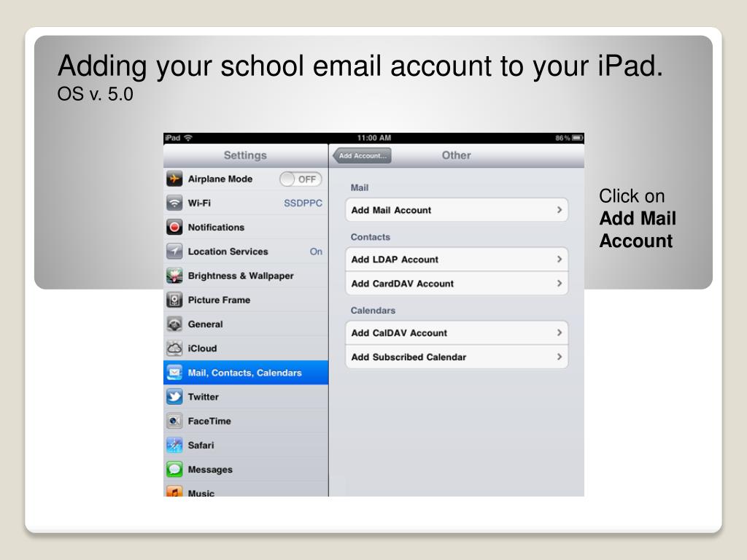Image resolution: width=747 pixels, height=560 pixels.
Task: Select Add LDAP Account
Action: 457,260
